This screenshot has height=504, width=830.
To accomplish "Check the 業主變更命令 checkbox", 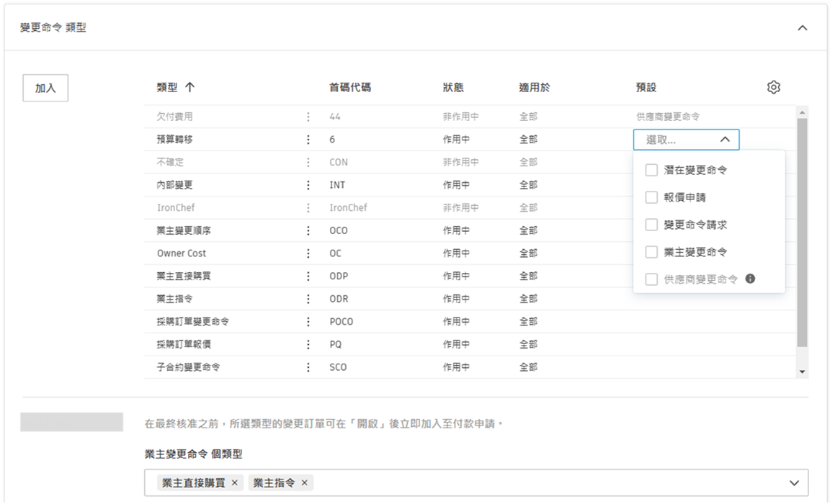I will (x=651, y=251).
